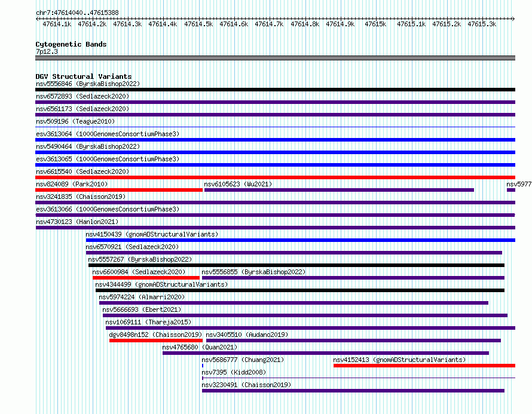
Task: Select nsv6105623 (Wu2021) label
Action: (238, 184)
